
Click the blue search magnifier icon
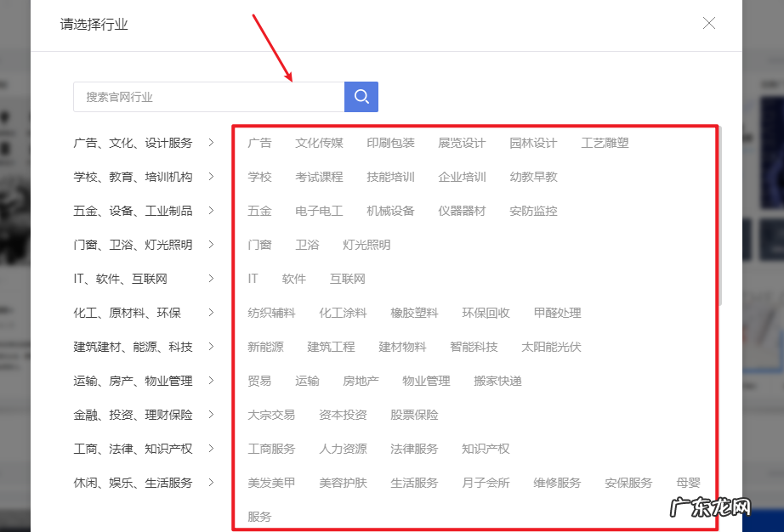[361, 97]
